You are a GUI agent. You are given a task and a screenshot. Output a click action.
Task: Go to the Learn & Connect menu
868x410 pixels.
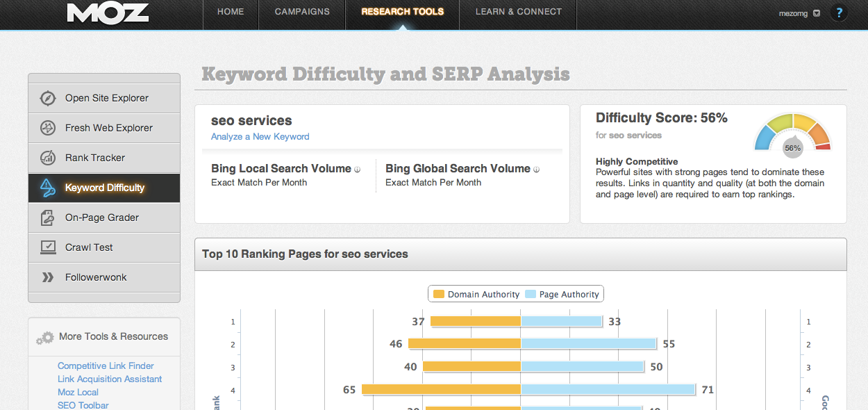[518, 12]
